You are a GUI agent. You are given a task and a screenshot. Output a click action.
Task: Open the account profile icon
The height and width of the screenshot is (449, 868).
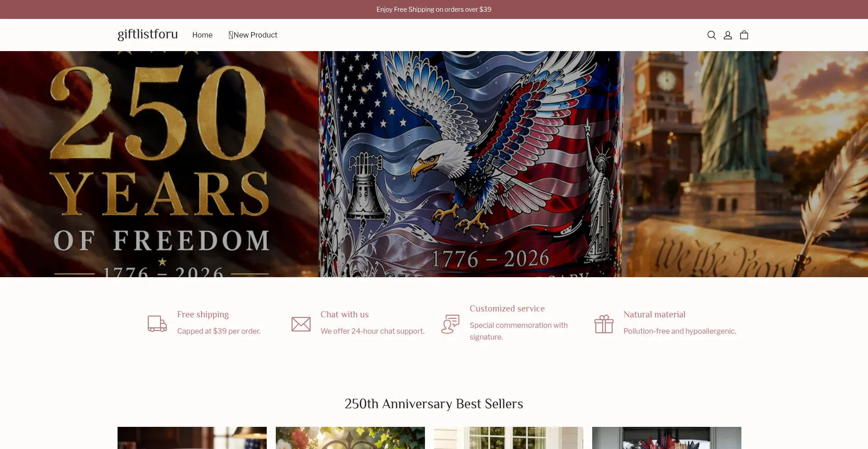pos(728,35)
